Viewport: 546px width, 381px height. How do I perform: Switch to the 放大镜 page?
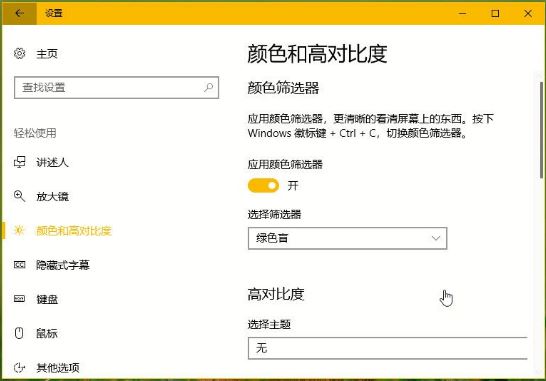[x=52, y=196]
